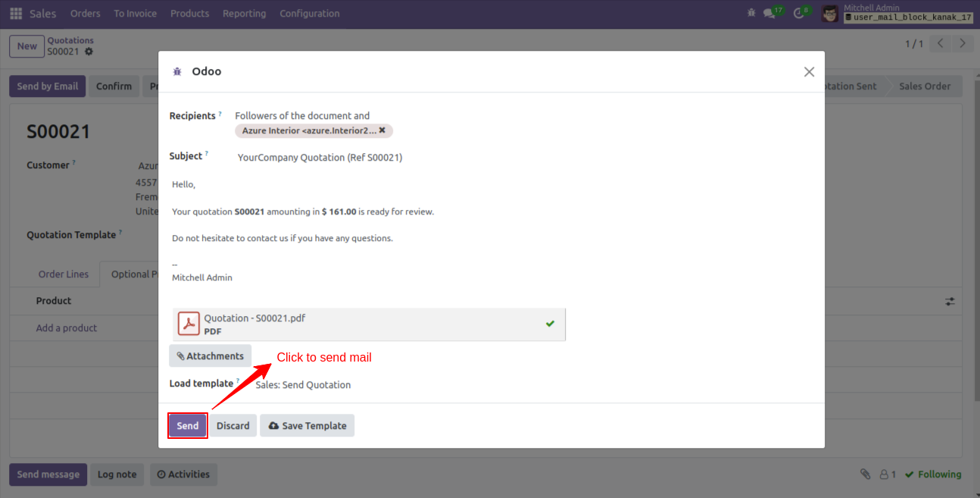Image resolution: width=980 pixels, height=498 pixels.
Task: Click Save Template button
Action: pos(307,426)
